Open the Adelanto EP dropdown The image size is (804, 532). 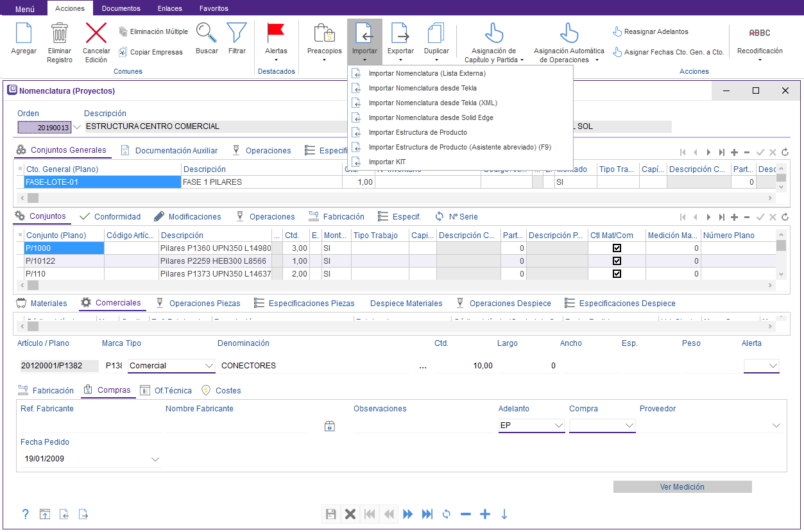[x=557, y=425]
